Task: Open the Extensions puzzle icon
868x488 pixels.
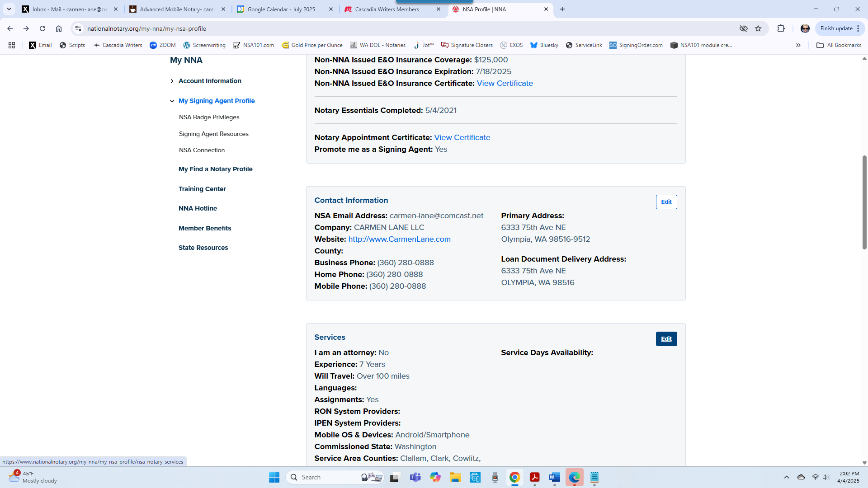Action: tap(781, 28)
